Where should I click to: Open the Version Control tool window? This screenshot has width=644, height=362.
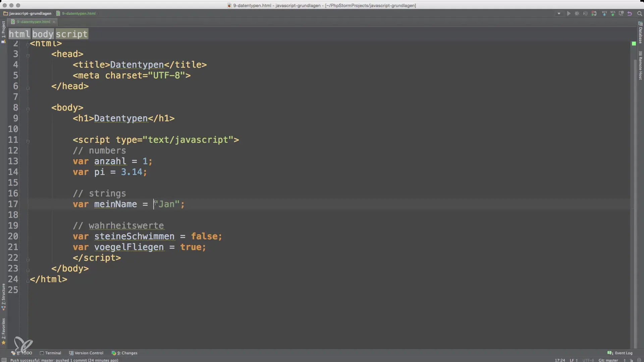[x=86, y=353]
